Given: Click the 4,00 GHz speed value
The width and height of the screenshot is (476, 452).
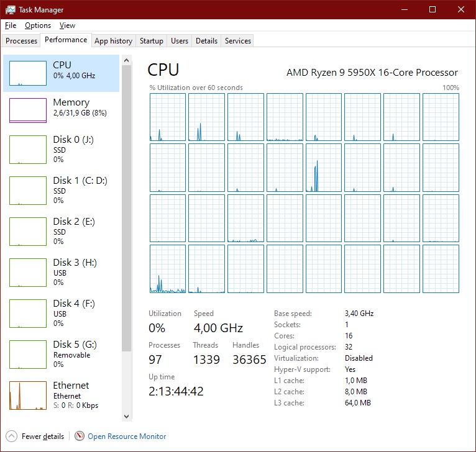Looking at the screenshot, I should point(218,328).
